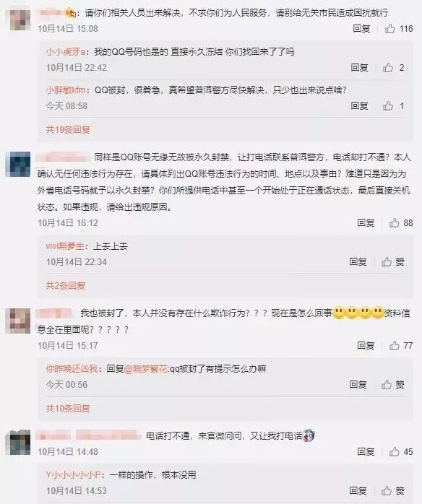Reply to the 10月14日 15:08 comment
This screenshot has width=422, height=504.
coord(361,29)
